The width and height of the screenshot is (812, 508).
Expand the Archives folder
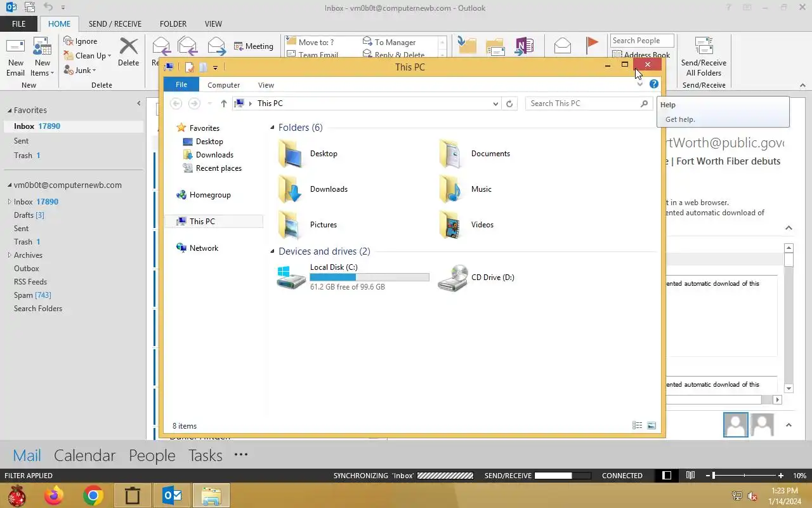click(x=10, y=255)
